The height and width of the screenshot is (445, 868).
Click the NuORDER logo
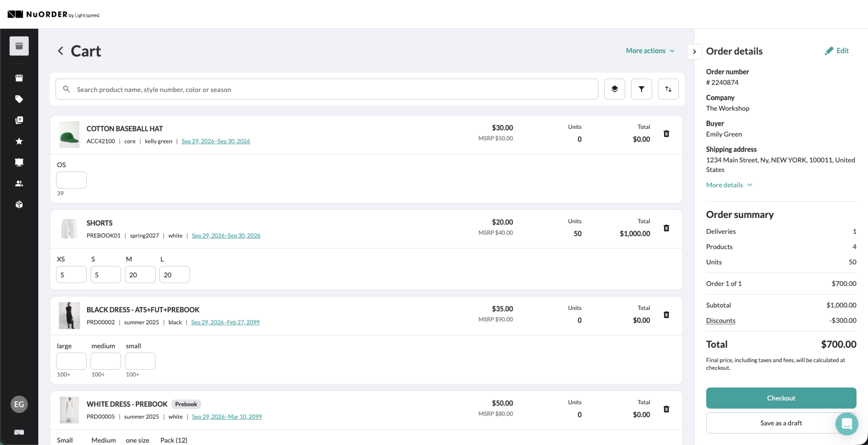[53, 14]
